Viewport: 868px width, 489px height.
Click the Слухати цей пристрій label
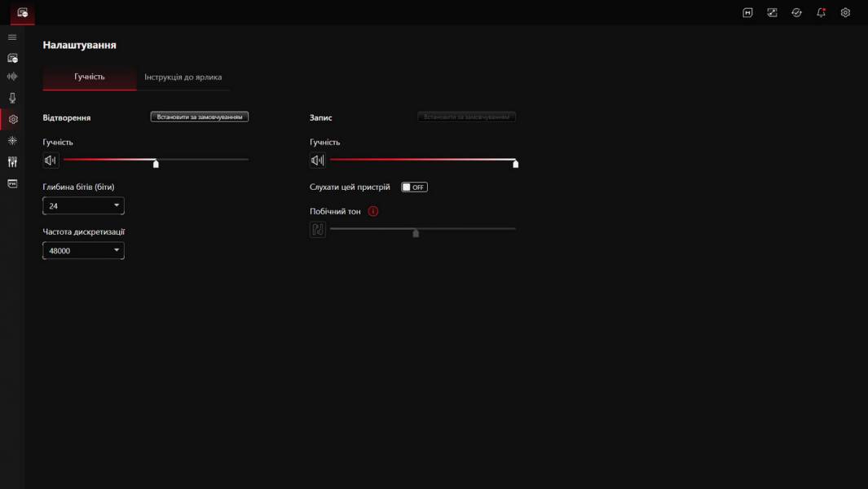tap(350, 187)
